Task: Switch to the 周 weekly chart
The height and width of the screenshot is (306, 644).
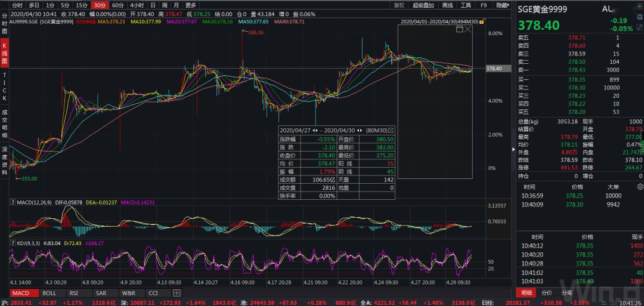Action: tap(165, 5)
